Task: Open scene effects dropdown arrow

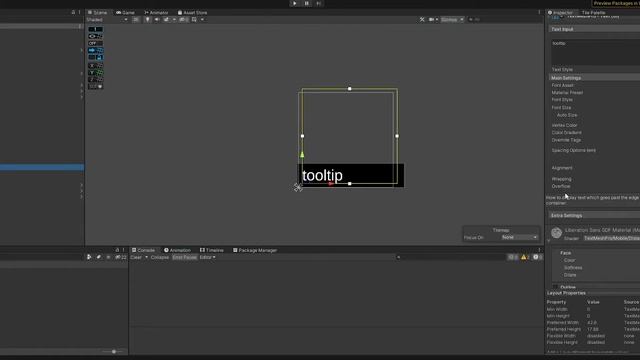Action: pyautogui.click(x=174, y=20)
